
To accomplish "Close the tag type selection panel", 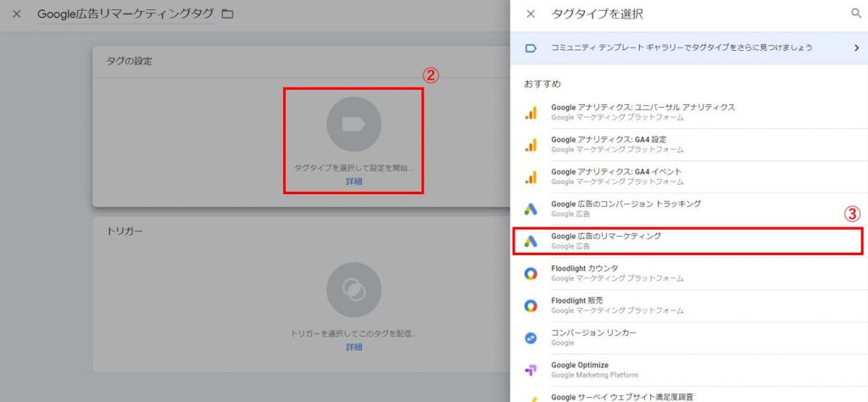I will pyautogui.click(x=531, y=14).
